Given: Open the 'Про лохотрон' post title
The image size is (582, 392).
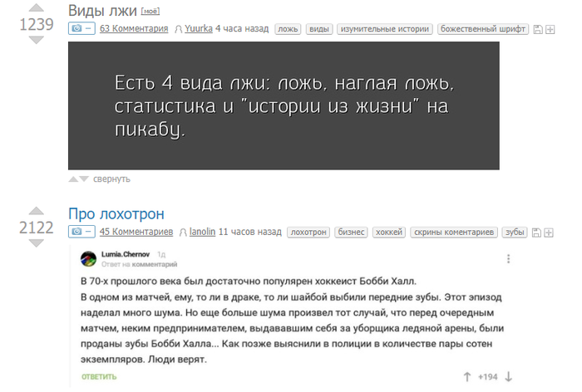Looking at the screenshot, I should click(x=116, y=214).
